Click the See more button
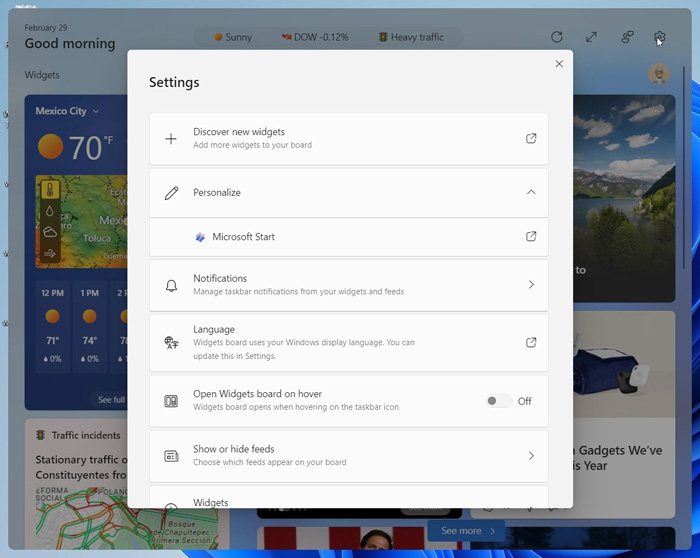 click(467, 531)
